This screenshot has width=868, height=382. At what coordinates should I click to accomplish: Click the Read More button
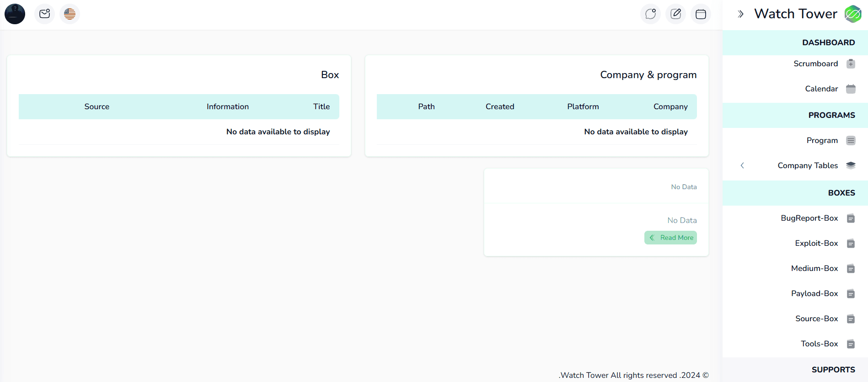coord(670,238)
